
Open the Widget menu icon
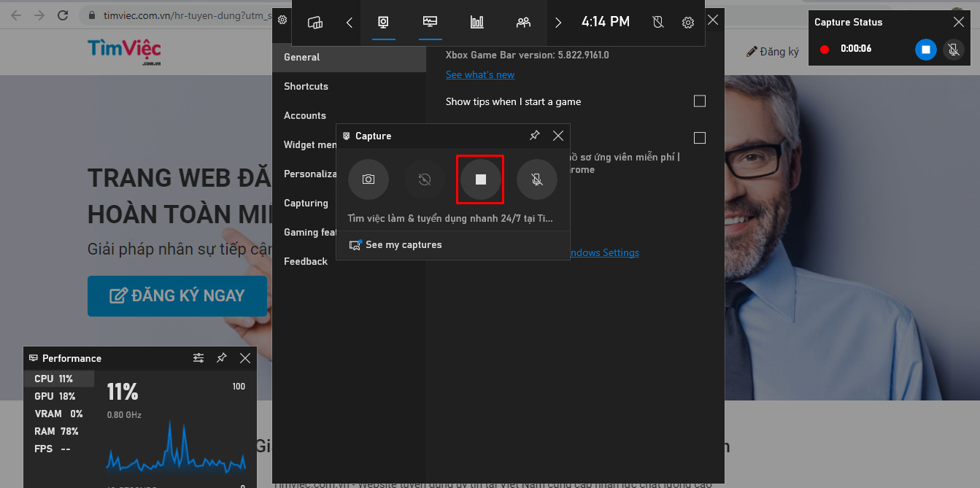315,23
